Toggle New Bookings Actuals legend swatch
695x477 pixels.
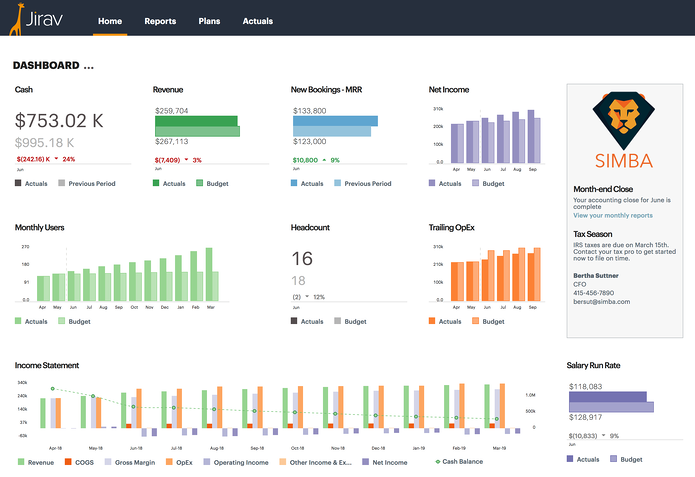click(294, 183)
